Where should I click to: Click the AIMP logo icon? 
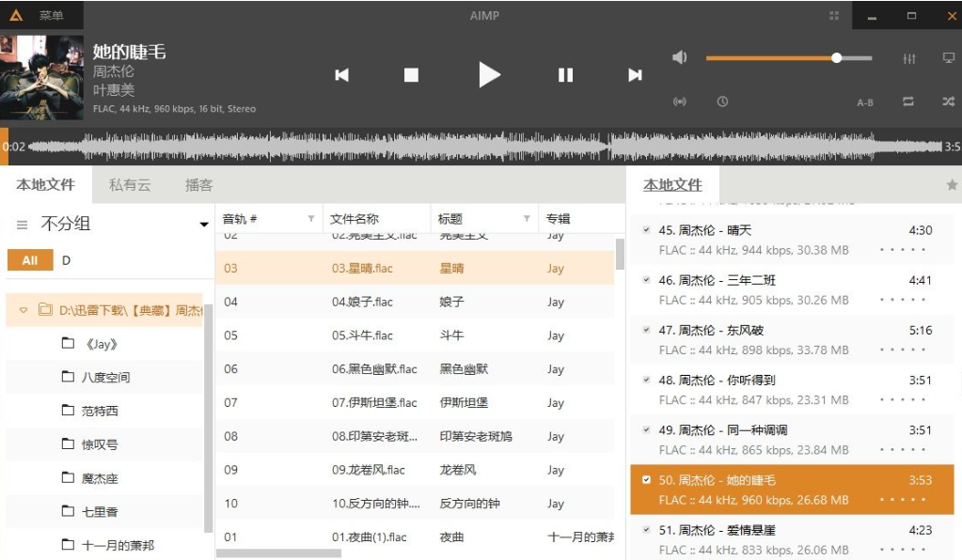coord(16,15)
